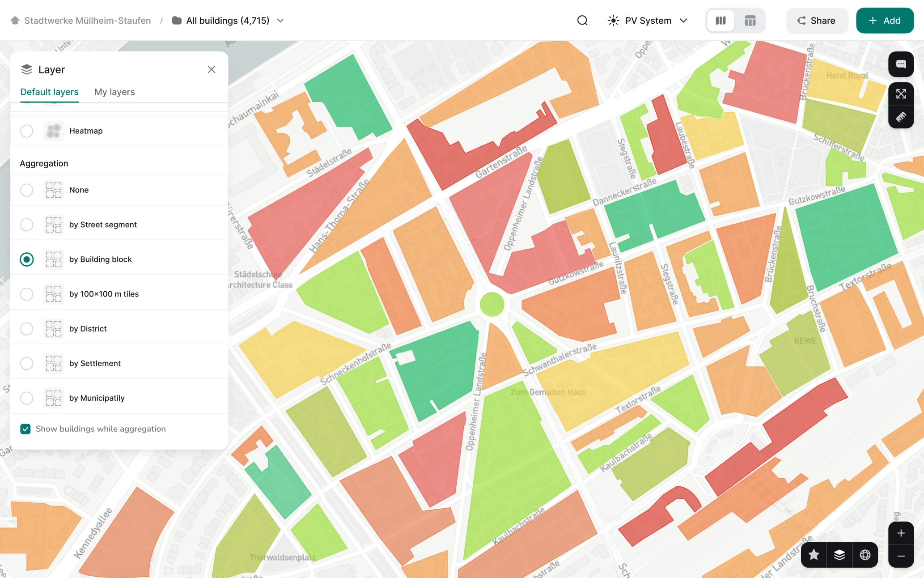The image size is (924, 578).
Task: Select the Heatmap radio button
Action: pyautogui.click(x=27, y=131)
